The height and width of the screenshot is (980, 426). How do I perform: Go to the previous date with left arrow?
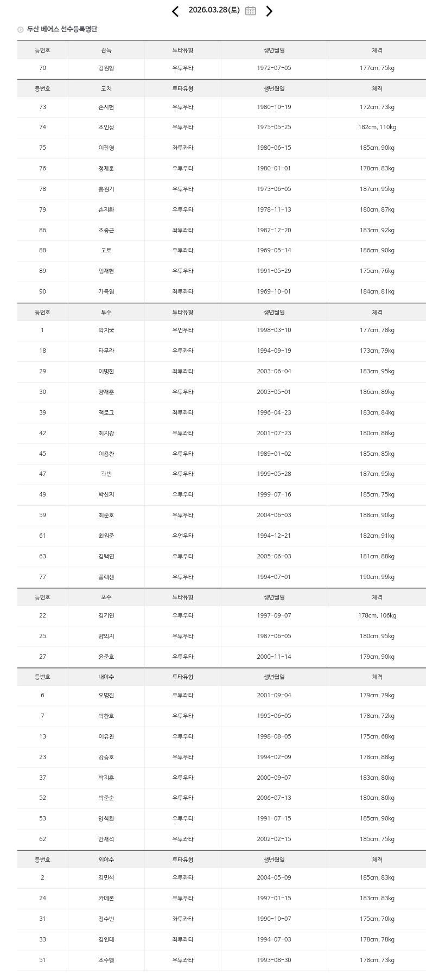(x=175, y=11)
